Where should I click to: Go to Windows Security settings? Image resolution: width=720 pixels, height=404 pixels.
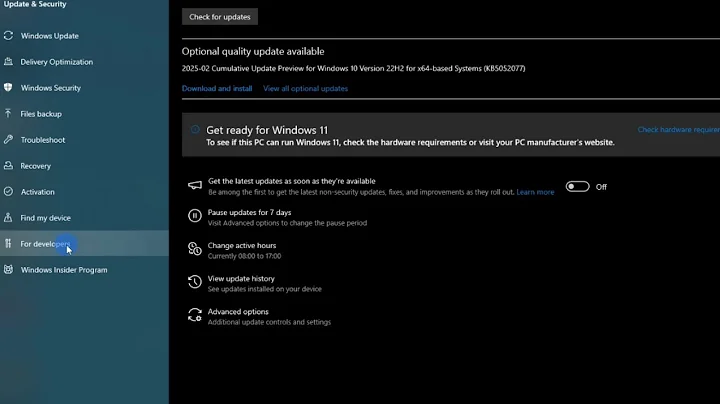[x=84, y=88]
